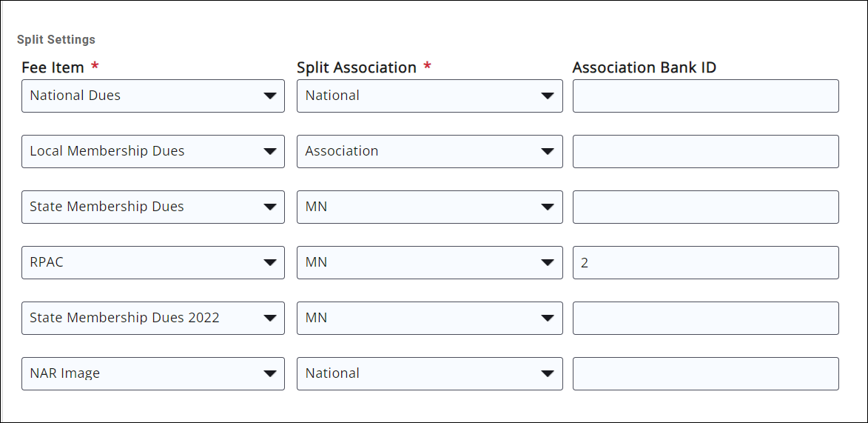Click the Association Bank ID column label
The image size is (868, 423).
644,67
